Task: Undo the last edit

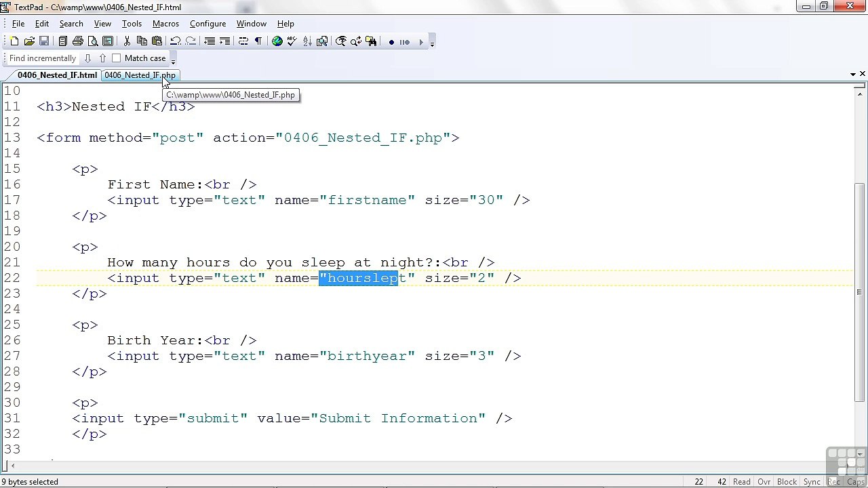Action: click(x=176, y=41)
